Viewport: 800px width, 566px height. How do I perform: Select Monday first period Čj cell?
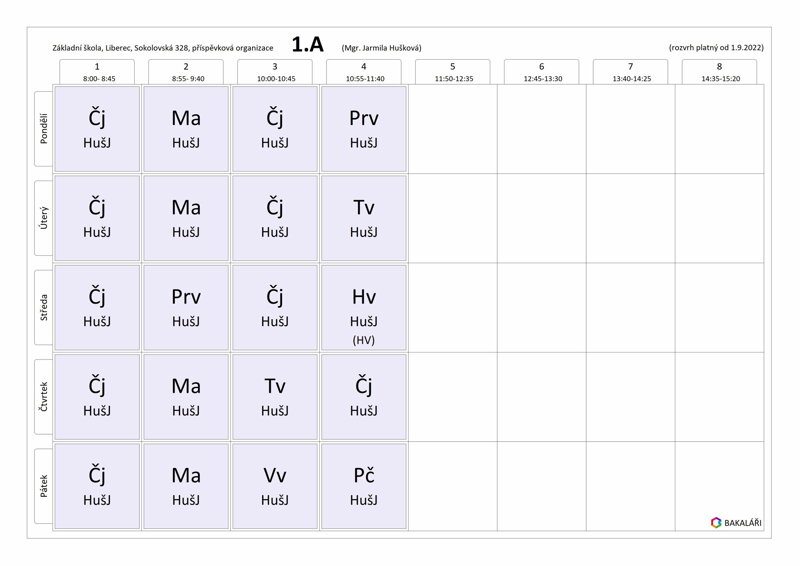pos(97,129)
